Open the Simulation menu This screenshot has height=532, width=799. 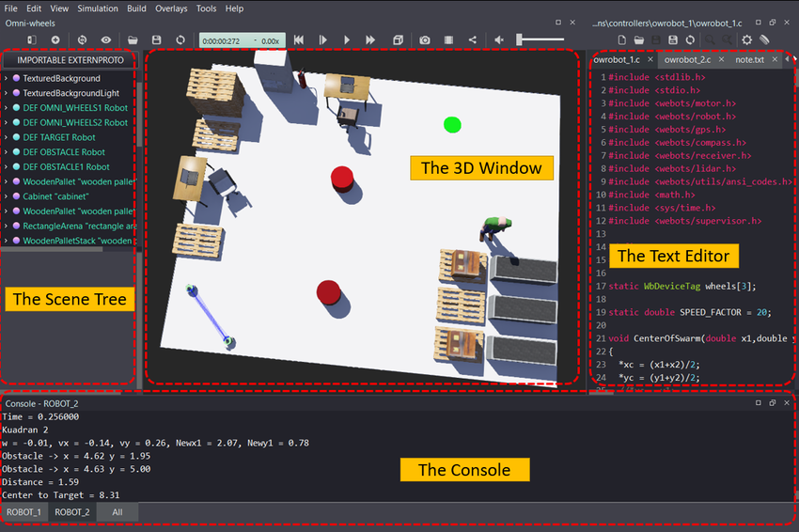tap(98, 8)
